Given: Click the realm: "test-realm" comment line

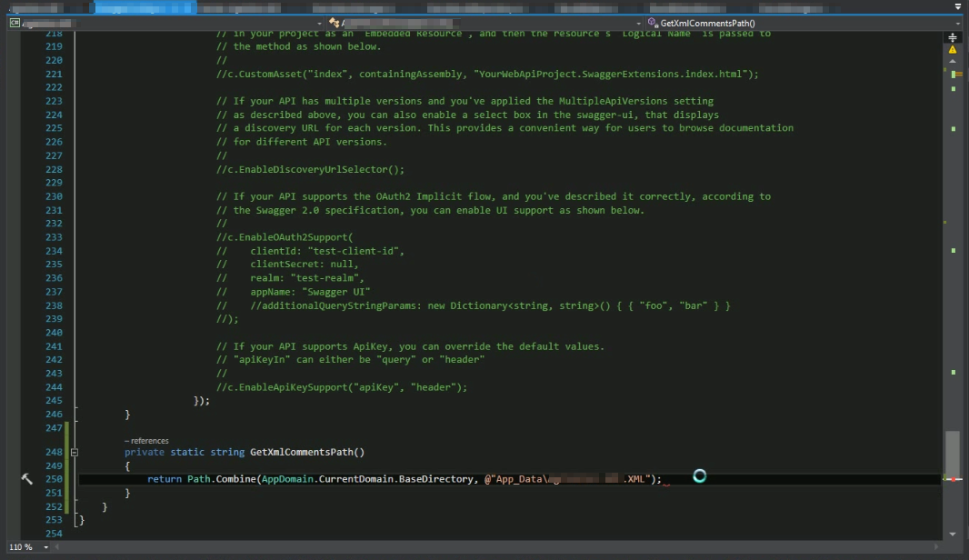Looking at the screenshot, I should tap(291, 278).
